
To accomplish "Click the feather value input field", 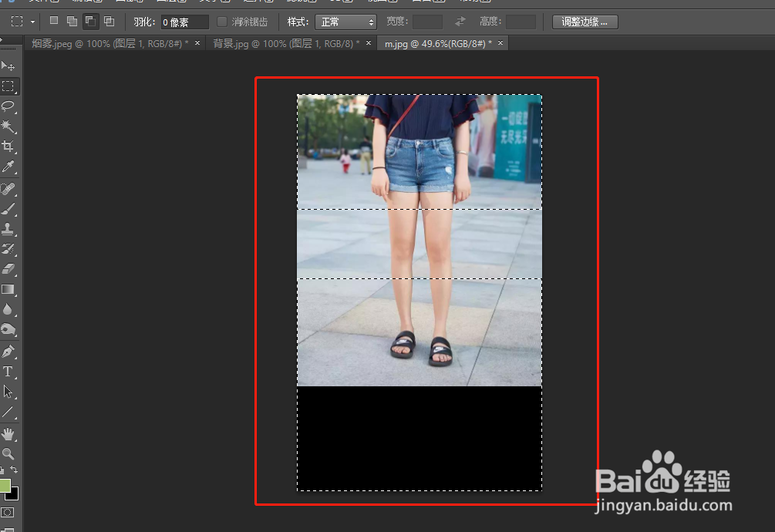I will [184, 22].
